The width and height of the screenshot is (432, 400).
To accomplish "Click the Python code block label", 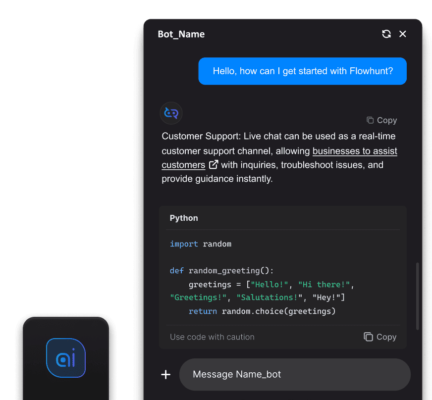I will pos(184,218).
